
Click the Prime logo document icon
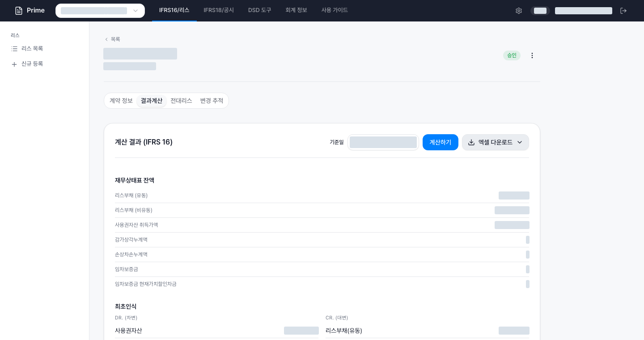click(19, 11)
